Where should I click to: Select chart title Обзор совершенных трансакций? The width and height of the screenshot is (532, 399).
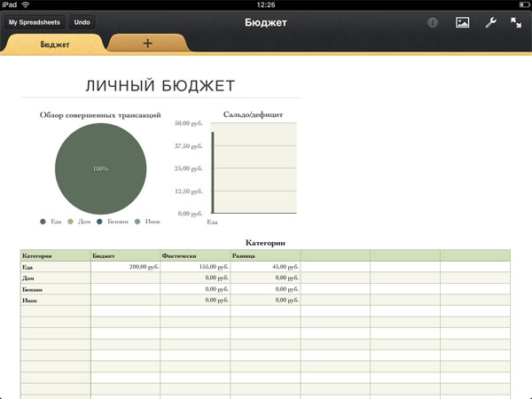(100, 115)
